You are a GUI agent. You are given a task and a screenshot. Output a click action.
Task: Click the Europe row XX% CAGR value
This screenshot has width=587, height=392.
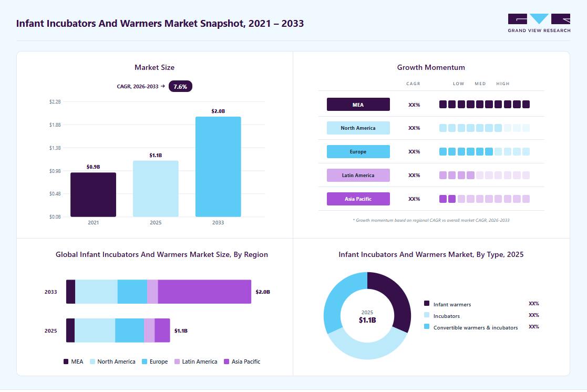(414, 152)
